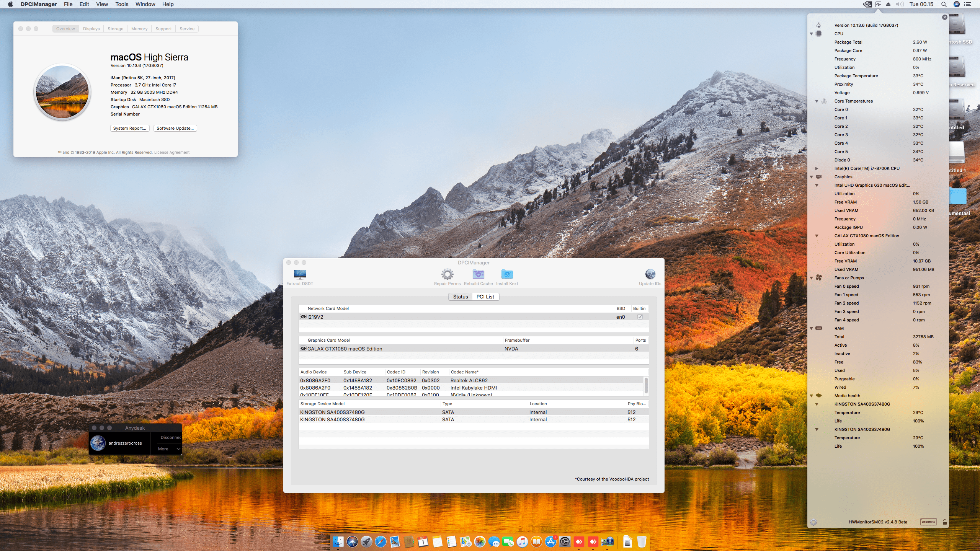This screenshot has height=551, width=980.
Task: Select the Intel Kabylake HDMI codec row
Action: [x=472, y=388]
